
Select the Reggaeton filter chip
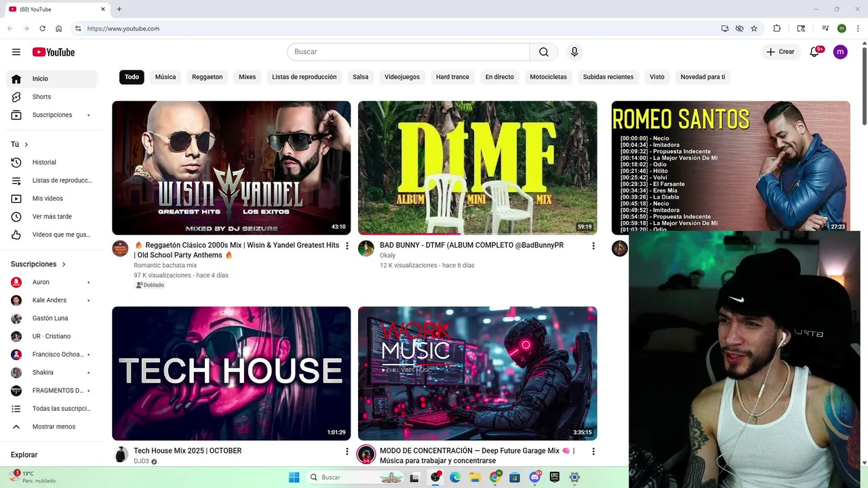tap(207, 77)
